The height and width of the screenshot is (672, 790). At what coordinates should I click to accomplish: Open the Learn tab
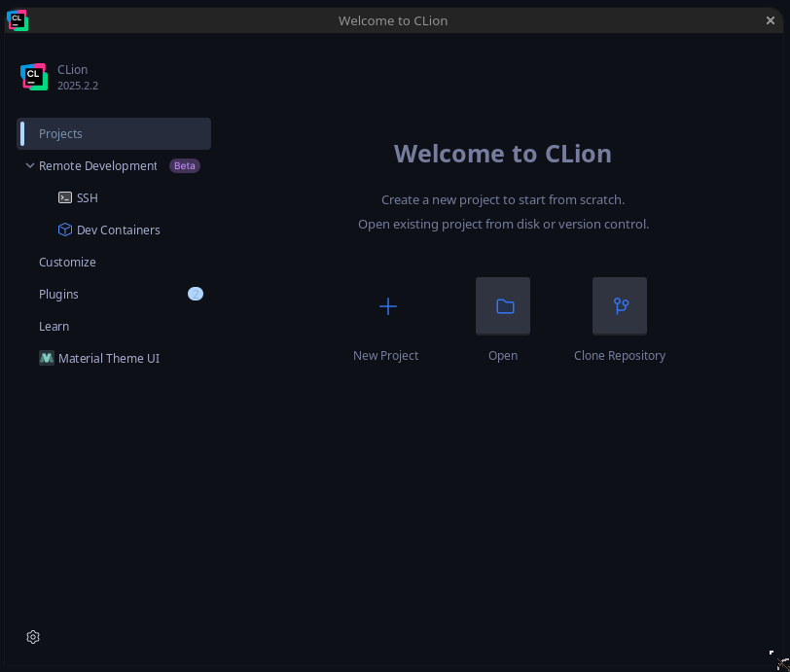tap(54, 327)
